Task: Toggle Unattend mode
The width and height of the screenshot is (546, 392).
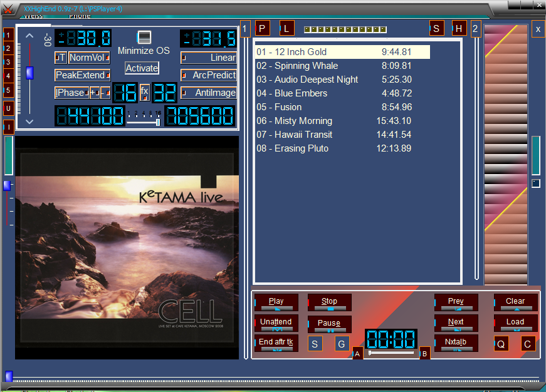Action: pos(276,323)
